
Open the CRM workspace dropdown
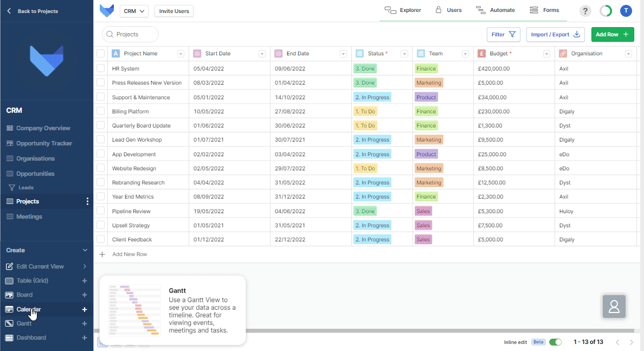point(134,11)
